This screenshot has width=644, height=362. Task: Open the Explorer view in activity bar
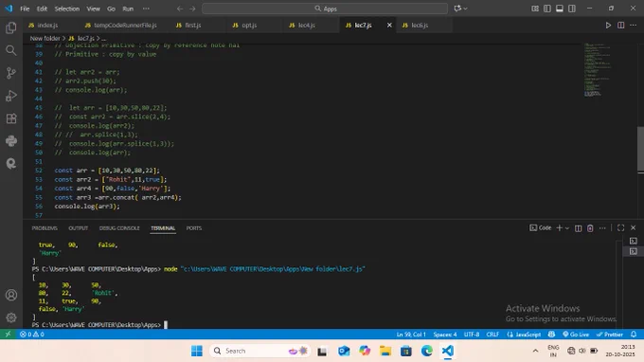[11, 27]
